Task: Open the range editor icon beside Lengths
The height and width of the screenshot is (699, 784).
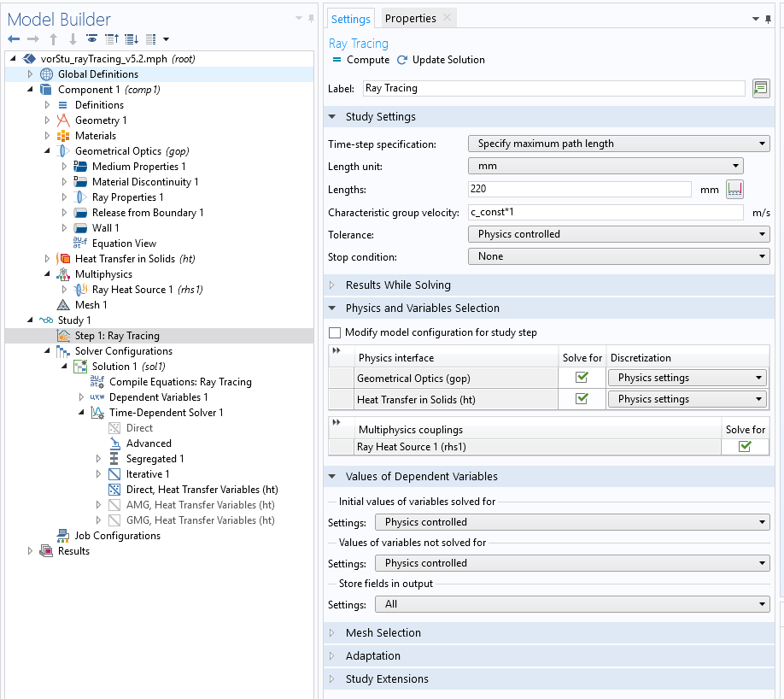Action: [734, 190]
